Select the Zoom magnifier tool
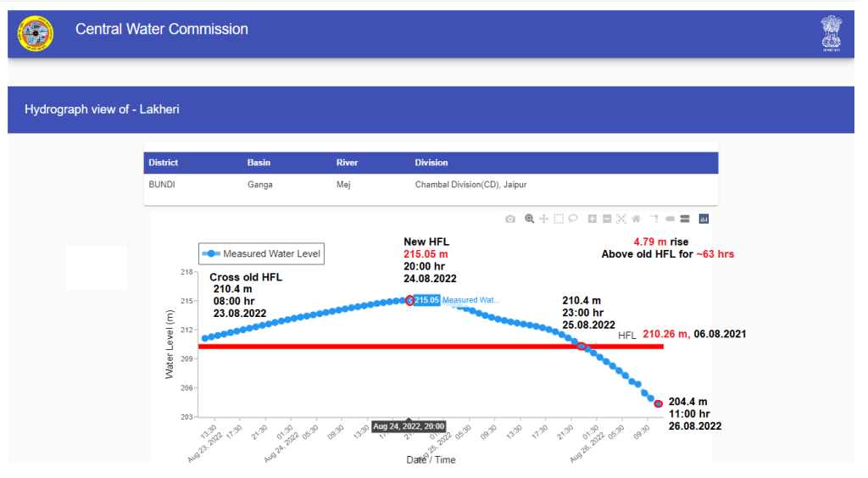 [x=530, y=219]
